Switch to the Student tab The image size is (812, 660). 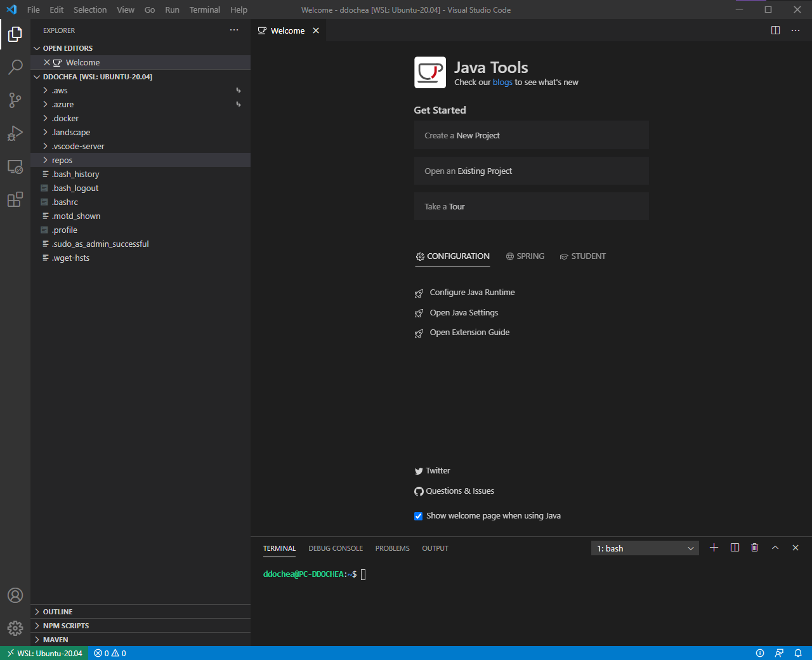[583, 256]
